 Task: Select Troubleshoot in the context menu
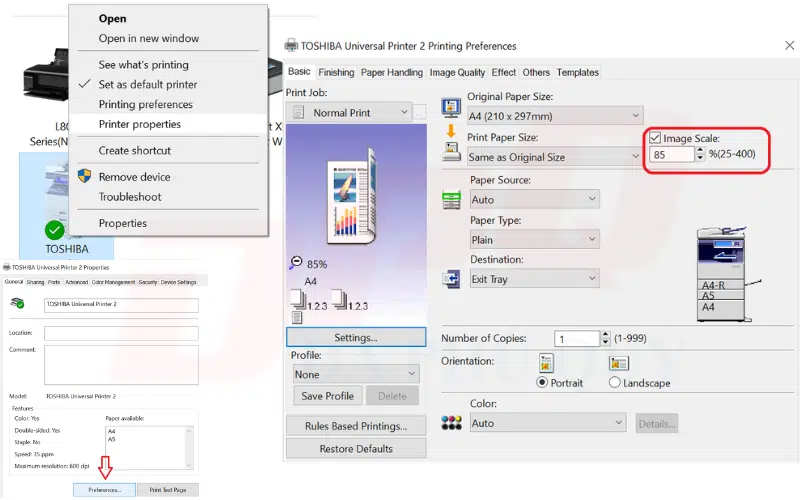pyautogui.click(x=168, y=196)
